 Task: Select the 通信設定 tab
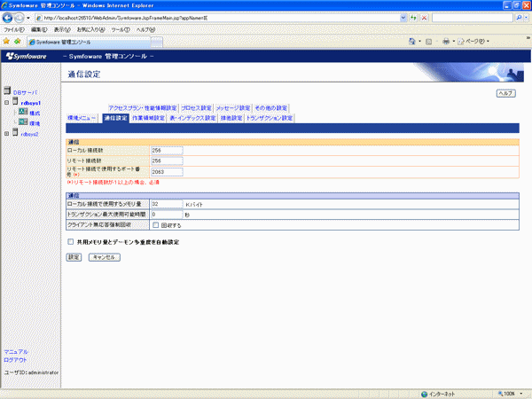(x=115, y=118)
